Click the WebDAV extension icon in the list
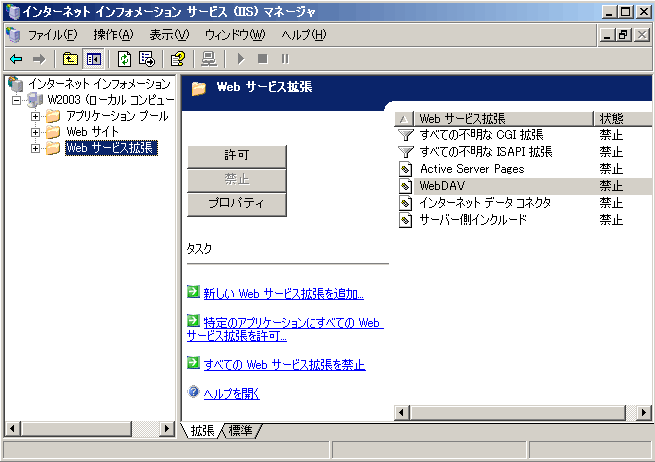 pos(406,186)
